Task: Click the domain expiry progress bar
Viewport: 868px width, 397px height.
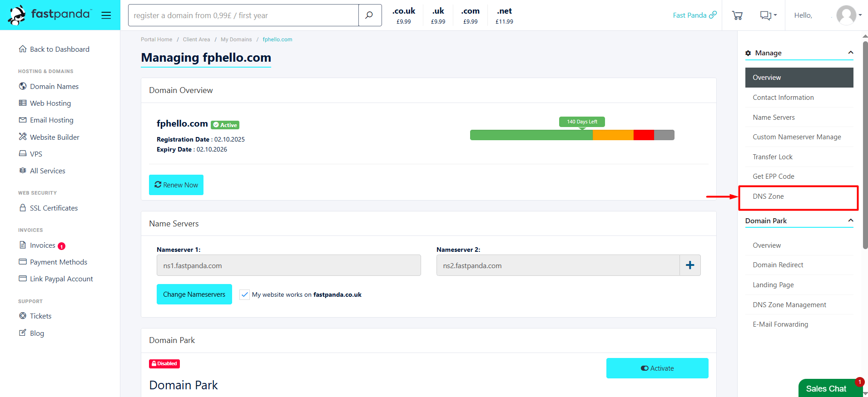Action: pos(572,135)
